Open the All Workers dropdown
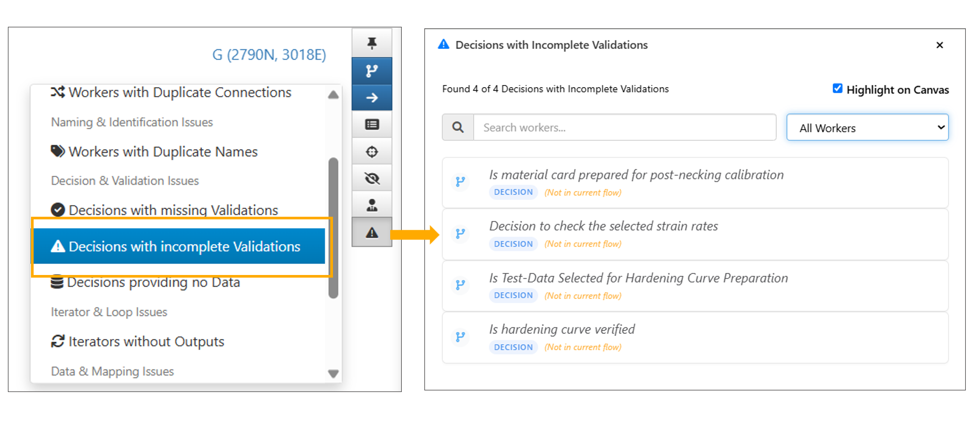 (867, 128)
